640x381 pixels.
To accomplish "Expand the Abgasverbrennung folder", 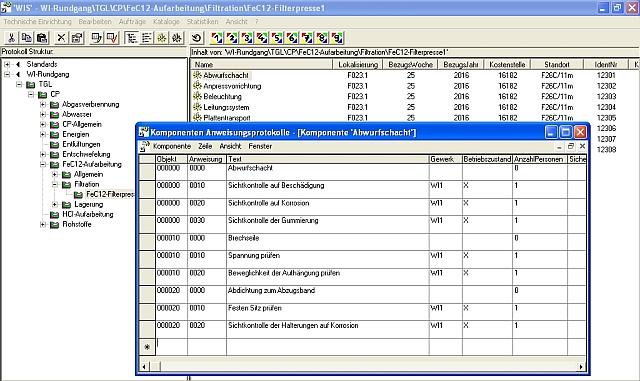I will tap(43, 104).
